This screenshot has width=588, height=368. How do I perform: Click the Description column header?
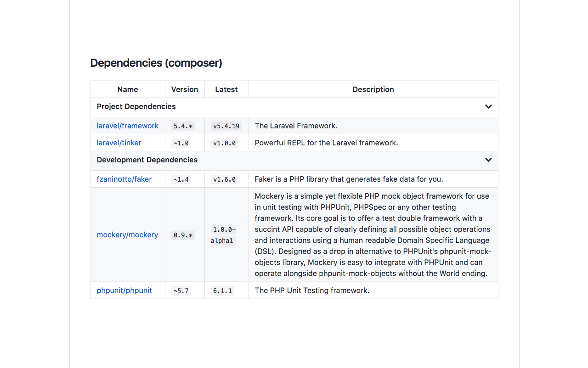(x=373, y=89)
